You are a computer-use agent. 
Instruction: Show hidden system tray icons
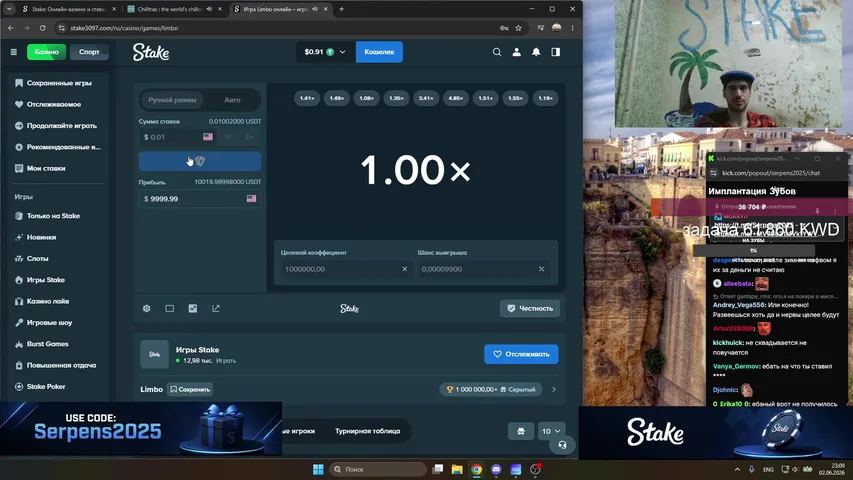(737, 469)
